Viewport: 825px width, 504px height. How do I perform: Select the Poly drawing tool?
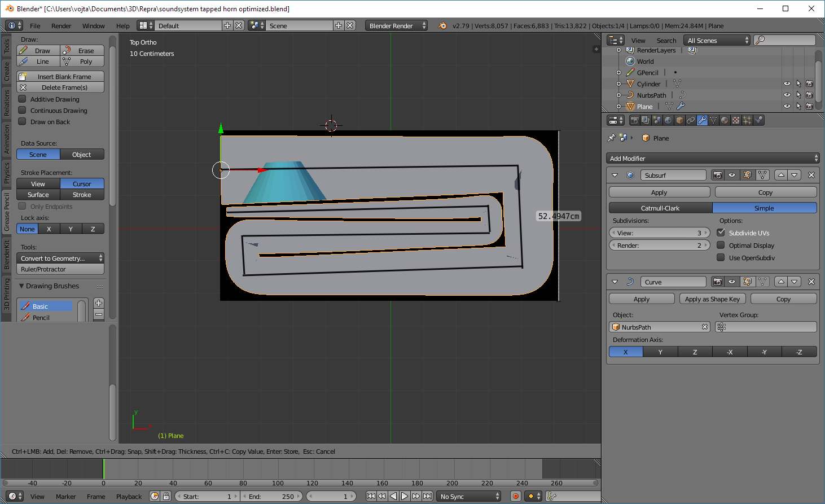(x=82, y=62)
